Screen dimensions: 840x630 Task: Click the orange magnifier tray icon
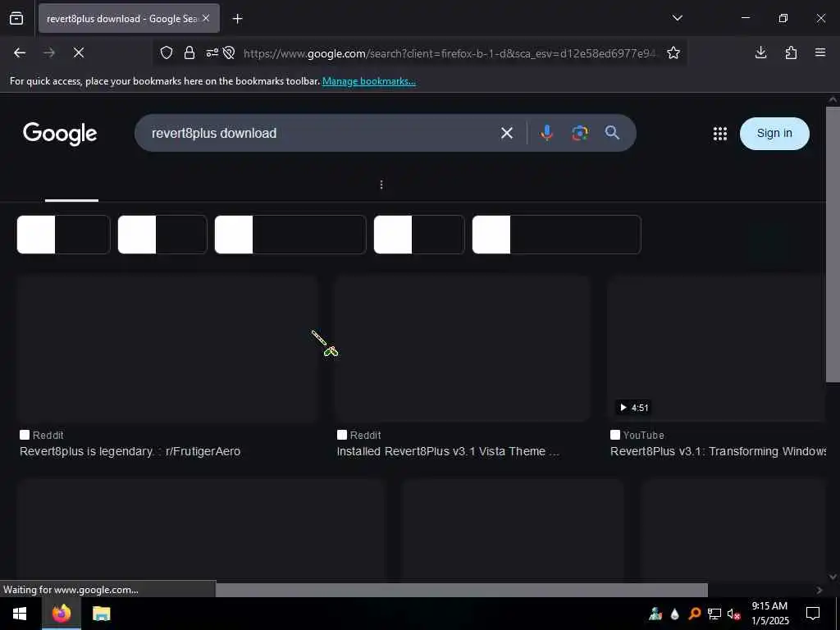click(694, 614)
